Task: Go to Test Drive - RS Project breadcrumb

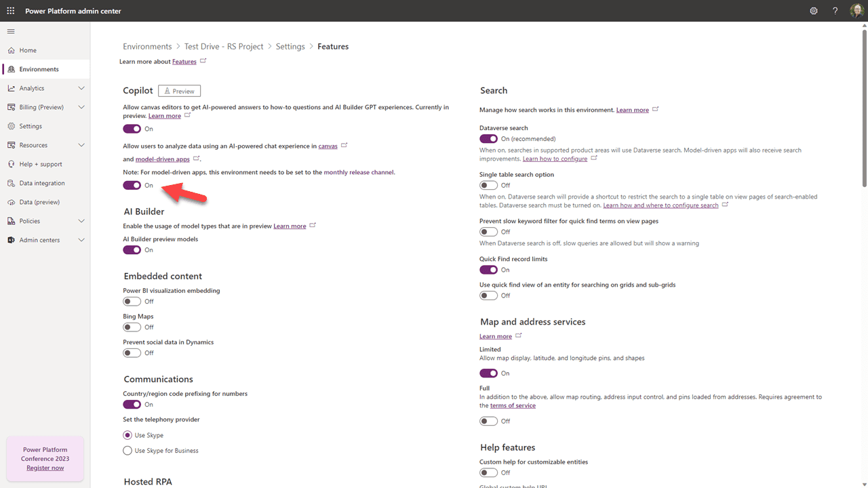Action: (x=224, y=47)
